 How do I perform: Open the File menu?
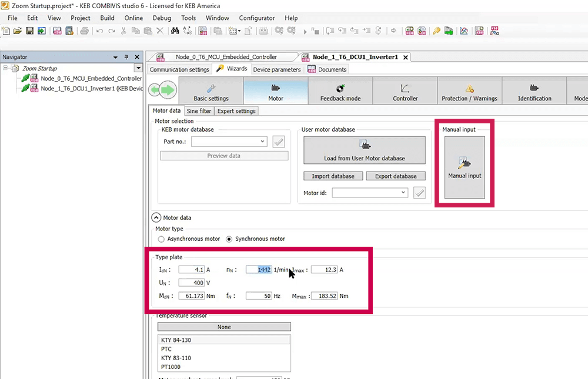coord(12,18)
